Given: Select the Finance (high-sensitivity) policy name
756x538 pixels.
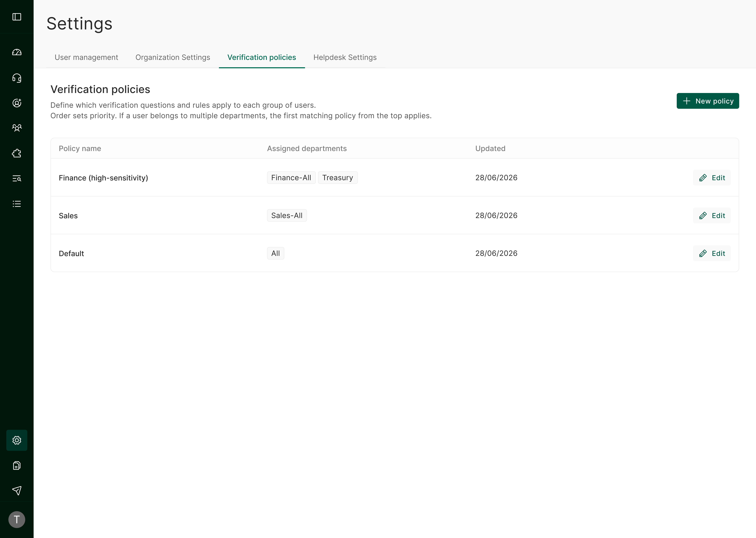Looking at the screenshot, I should (x=103, y=178).
